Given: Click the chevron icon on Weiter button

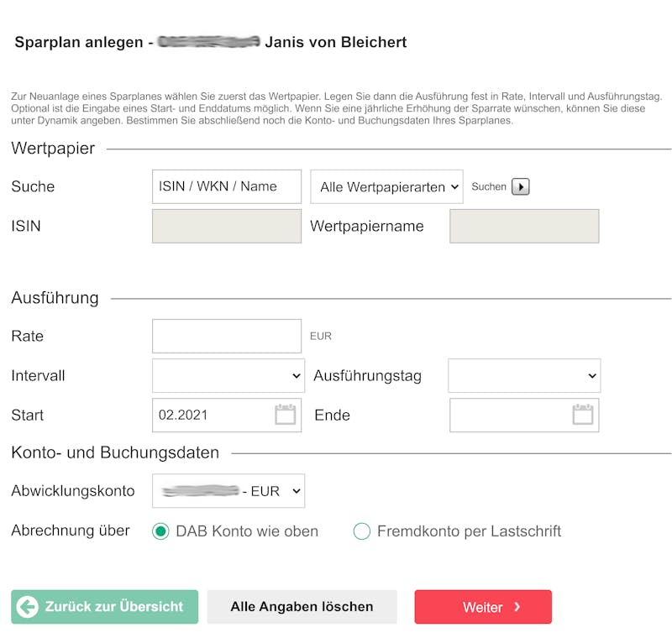Looking at the screenshot, I should (x=517, y=607).
